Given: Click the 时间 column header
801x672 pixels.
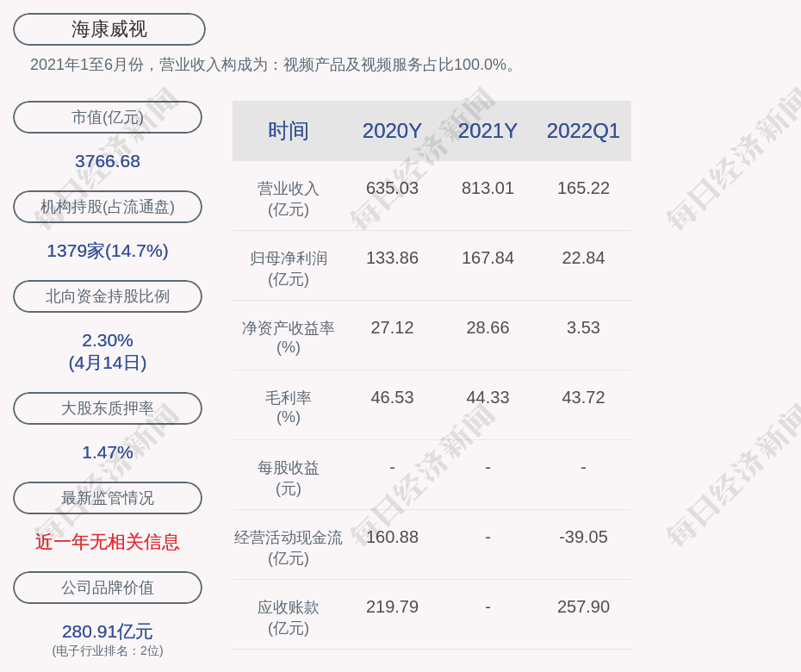Looking at the screenshot, I should click(289, 131).
